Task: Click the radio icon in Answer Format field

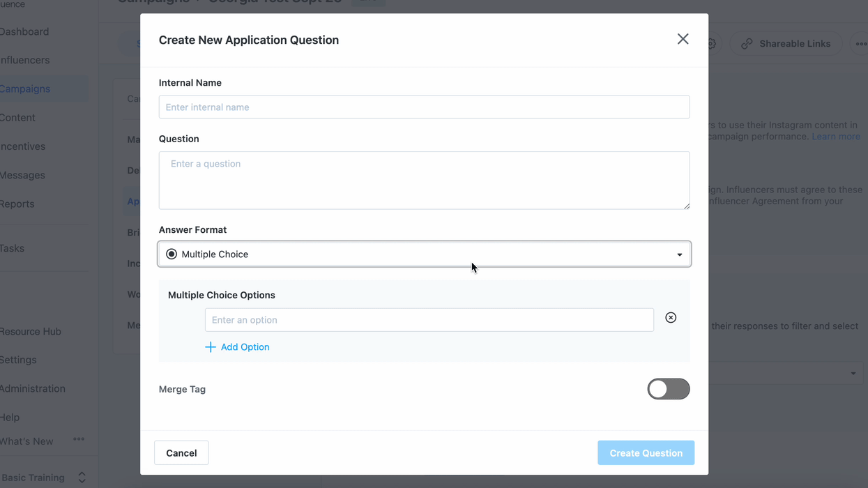Action: click(x=172, y=254)
